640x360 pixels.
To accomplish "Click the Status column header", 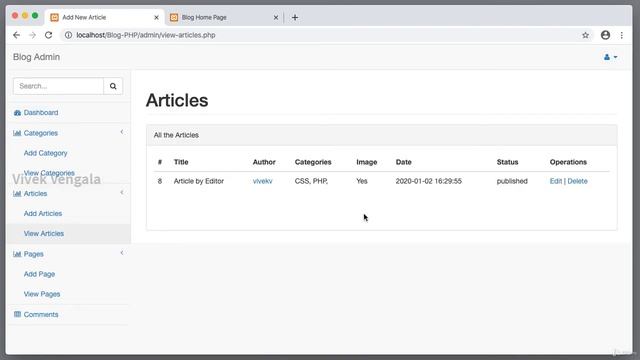I will (507, 162).
